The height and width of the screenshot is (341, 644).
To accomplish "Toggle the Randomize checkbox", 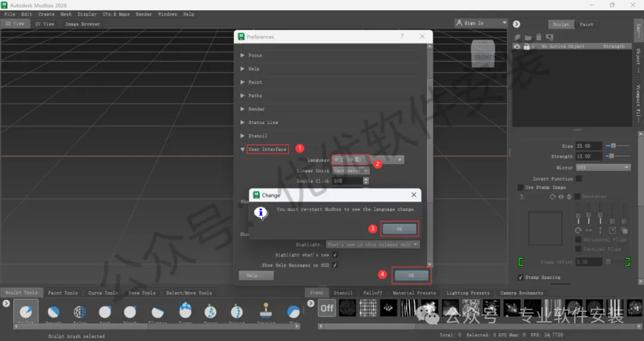I will tap(577, 196).
